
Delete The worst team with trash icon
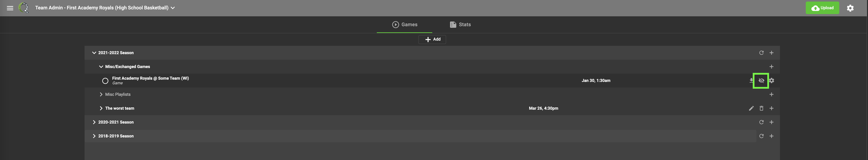coord(761,108)
